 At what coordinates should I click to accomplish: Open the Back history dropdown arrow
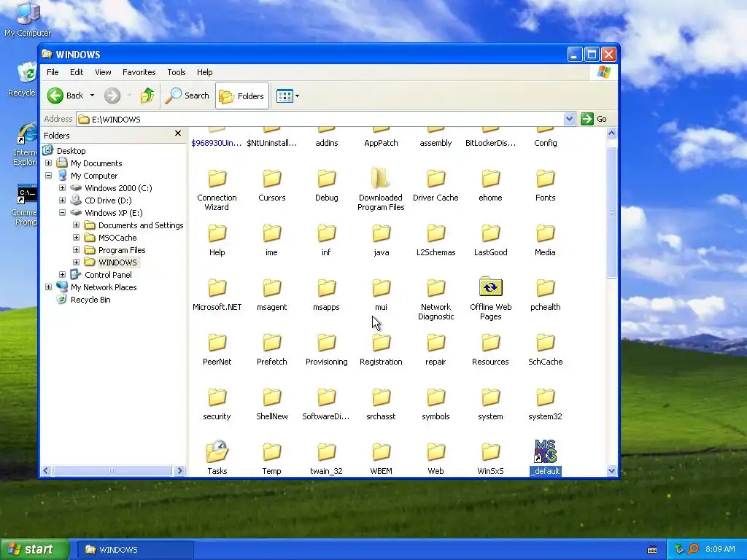click(93, 96)
